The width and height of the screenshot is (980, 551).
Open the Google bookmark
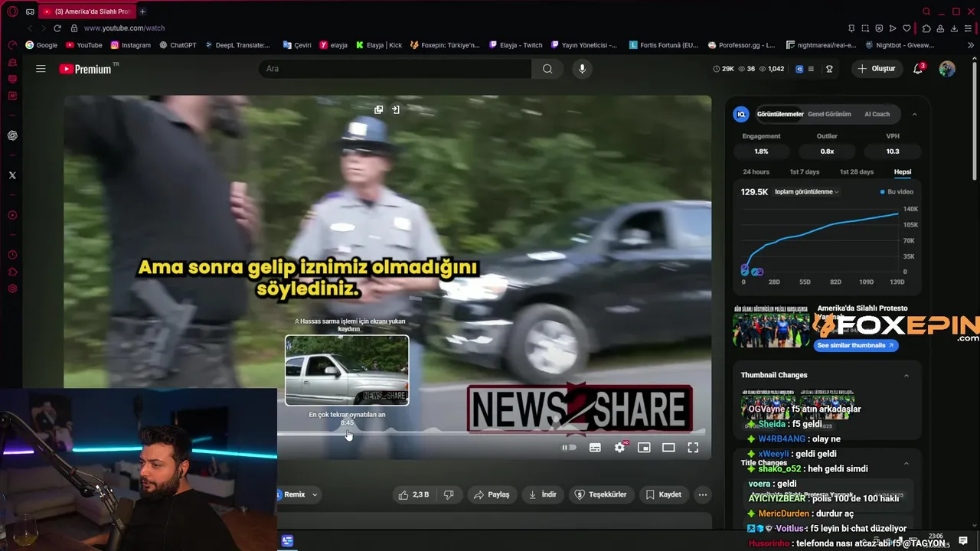41,45
